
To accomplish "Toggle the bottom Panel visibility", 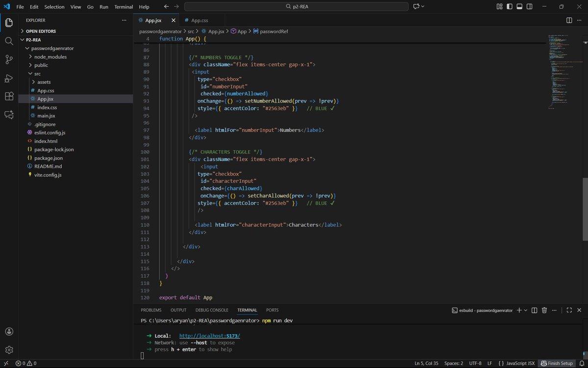I will tap(520, 6).
